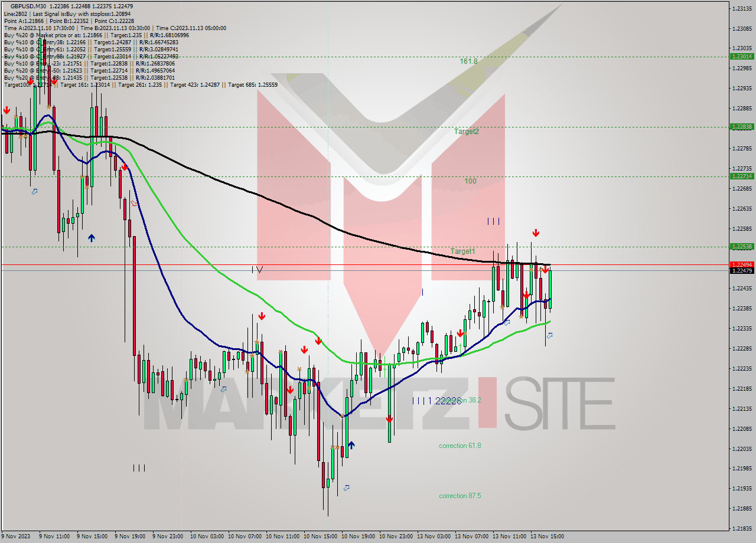Click the 'Time A:2023.11.10 17:30:00' text
The height and width of the screenshot is (543, 756).
(x=39, y=28)
